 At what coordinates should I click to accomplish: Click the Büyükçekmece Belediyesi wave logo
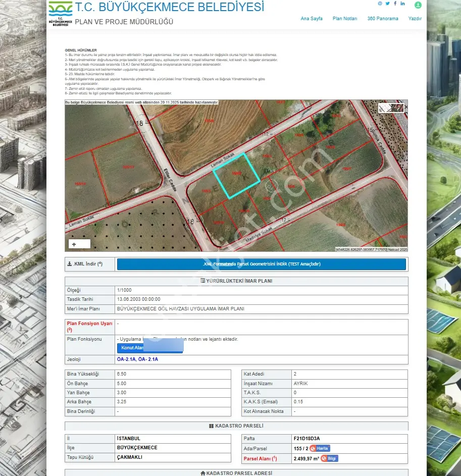61,14
